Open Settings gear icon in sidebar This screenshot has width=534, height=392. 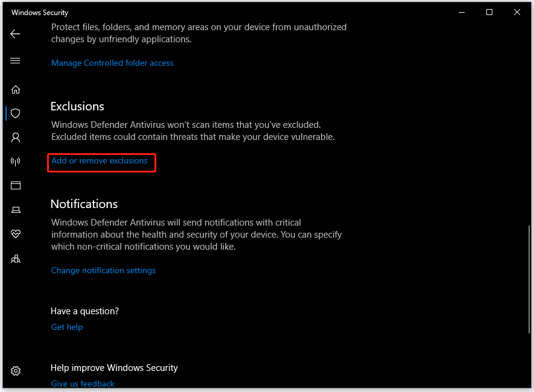coord(15,370)
